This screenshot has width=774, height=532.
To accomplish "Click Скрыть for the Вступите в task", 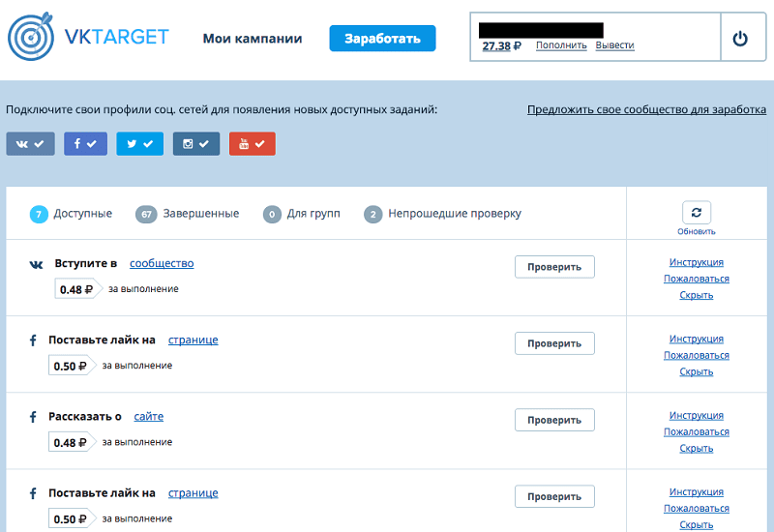I will 697,295.
